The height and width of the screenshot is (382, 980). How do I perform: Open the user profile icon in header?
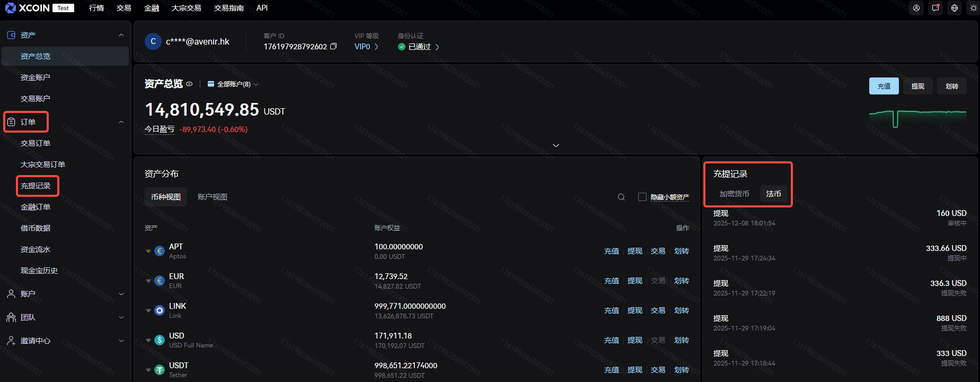[916, 8]
